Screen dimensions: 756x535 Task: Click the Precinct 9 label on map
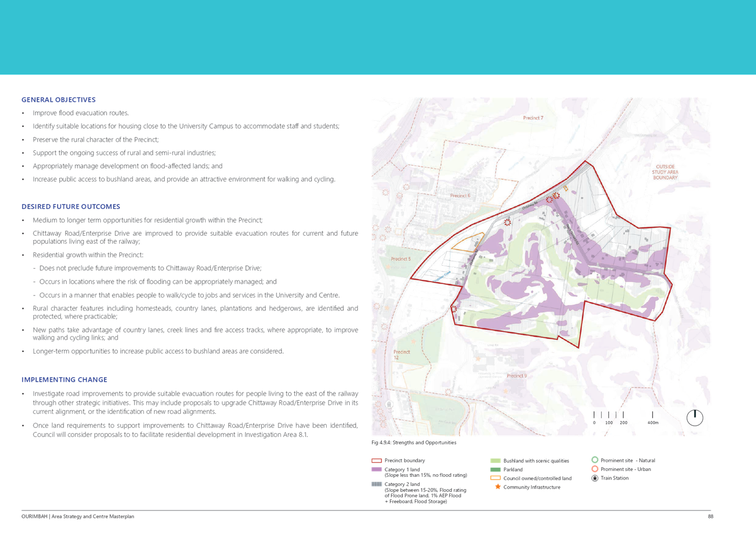[x=517, y=376]
